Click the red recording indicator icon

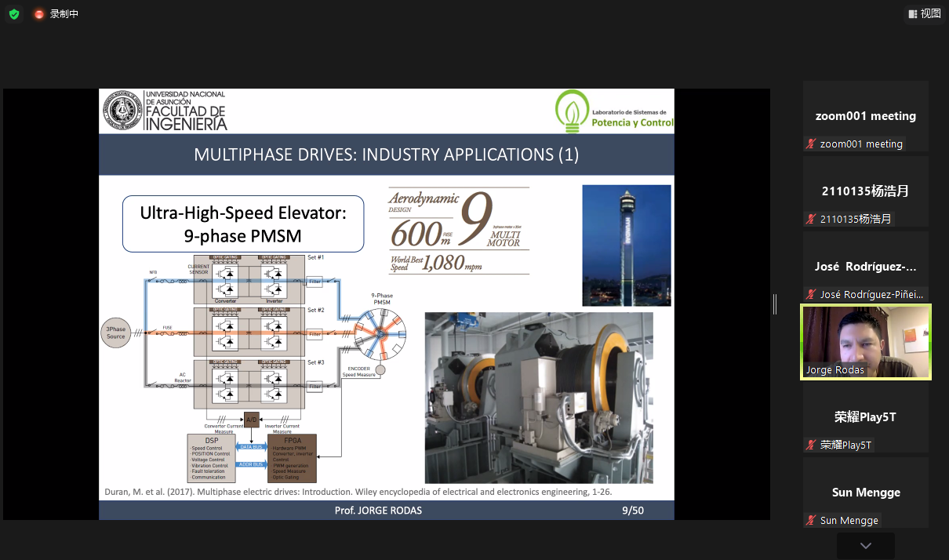point(39,14)
